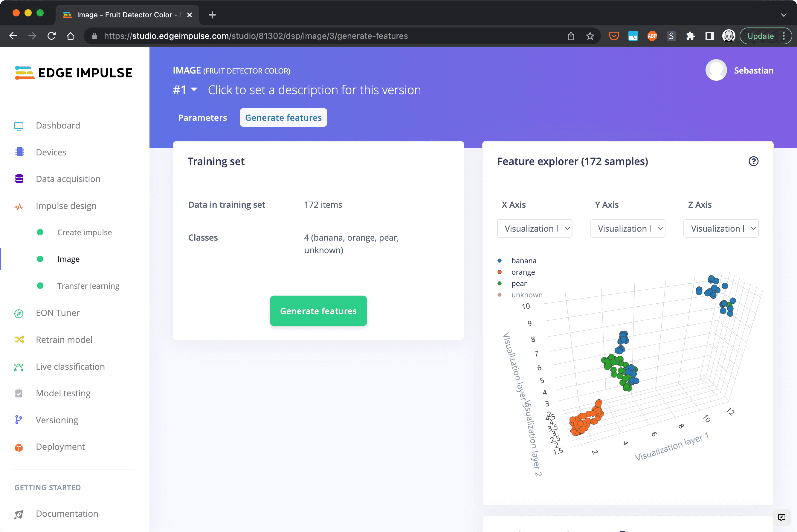Open the Pocket extension icon
Screen dimensions: 797x532
tap(614, 36)
